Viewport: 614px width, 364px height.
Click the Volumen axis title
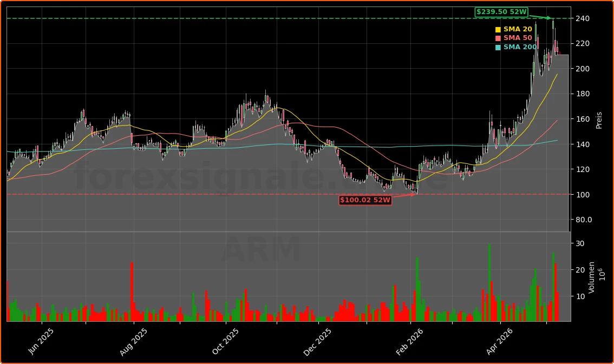(x=592, y=277)
